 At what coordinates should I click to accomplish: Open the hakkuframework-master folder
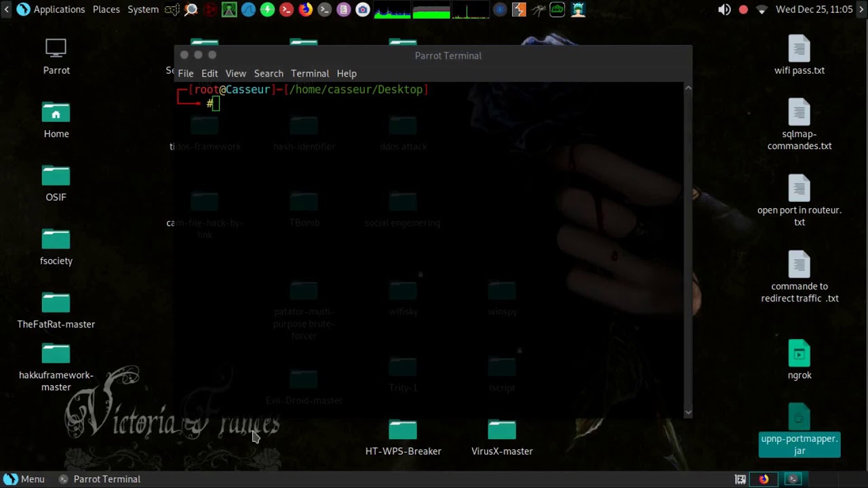[56, 367]
